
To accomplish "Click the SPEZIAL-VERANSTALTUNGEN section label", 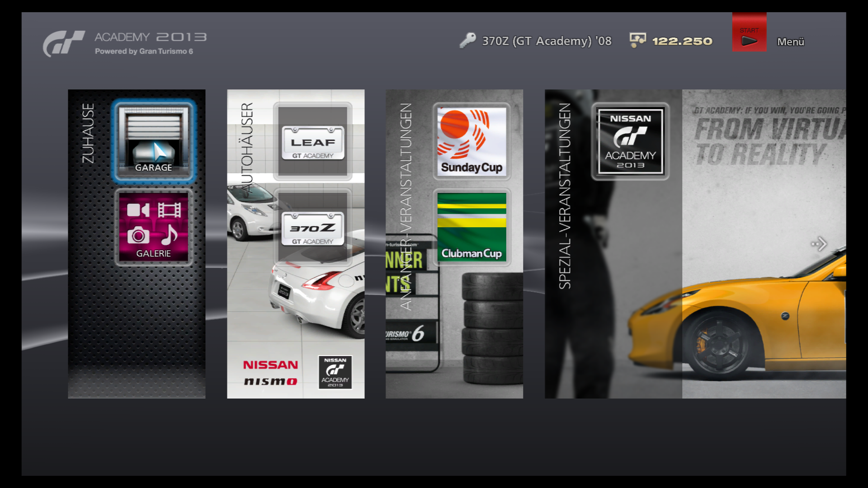I will [565, 196].
